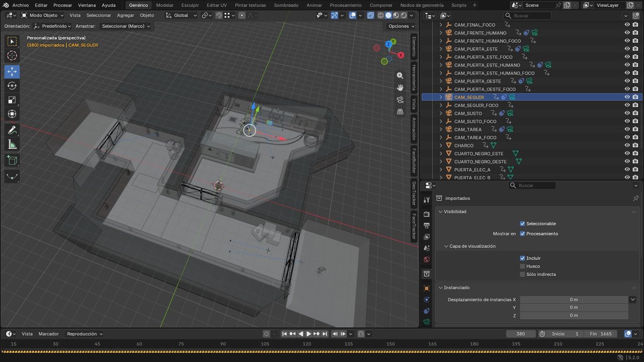This screenshot has height=362, width=644.
Task: Select the Add Cube tool
Action: [x=12, y=161]
